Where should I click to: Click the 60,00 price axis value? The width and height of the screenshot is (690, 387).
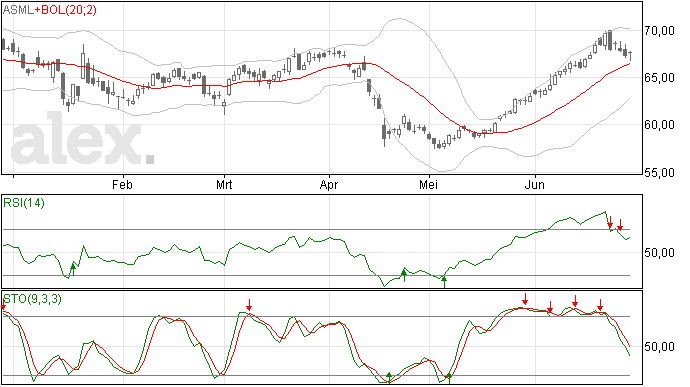(659, 125)
